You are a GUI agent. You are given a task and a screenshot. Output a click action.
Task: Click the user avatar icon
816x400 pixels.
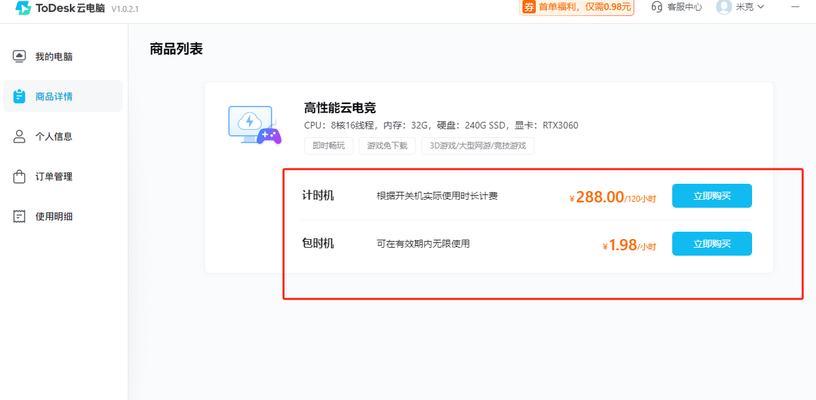pyautogui.click(x=724, y=7)
